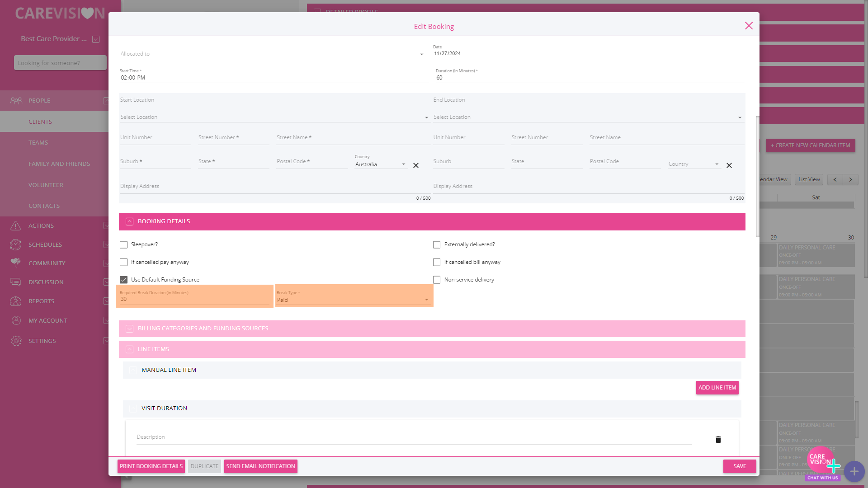868x488 pixels.
Task: Click the round plus floating action button
Action: pos(854,472)
